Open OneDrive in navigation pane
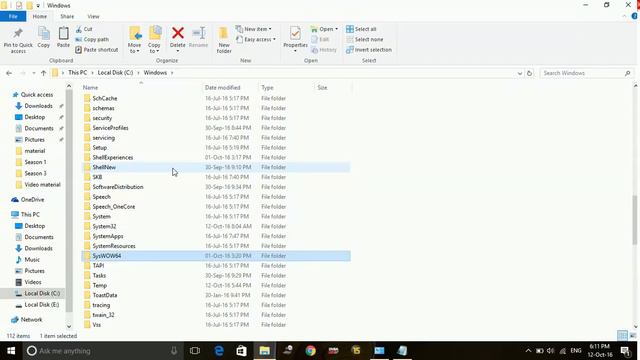 32,200
